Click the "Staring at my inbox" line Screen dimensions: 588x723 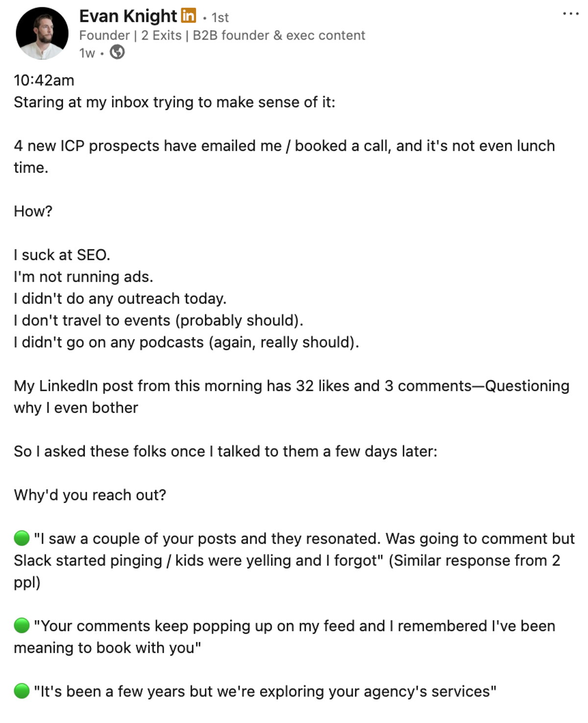(174, 102)
